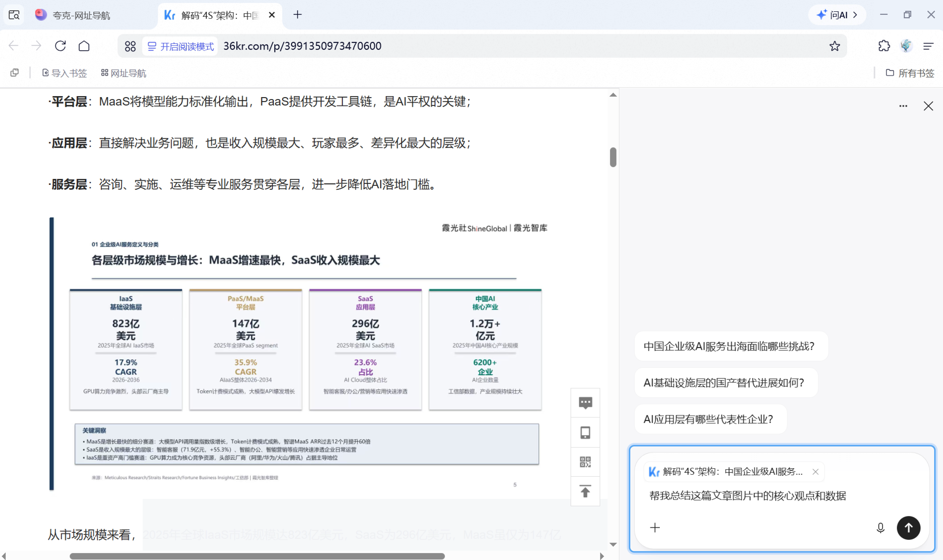Click the vertical page scrollbar thumb
943x560 pixels.
coord(613,157)
